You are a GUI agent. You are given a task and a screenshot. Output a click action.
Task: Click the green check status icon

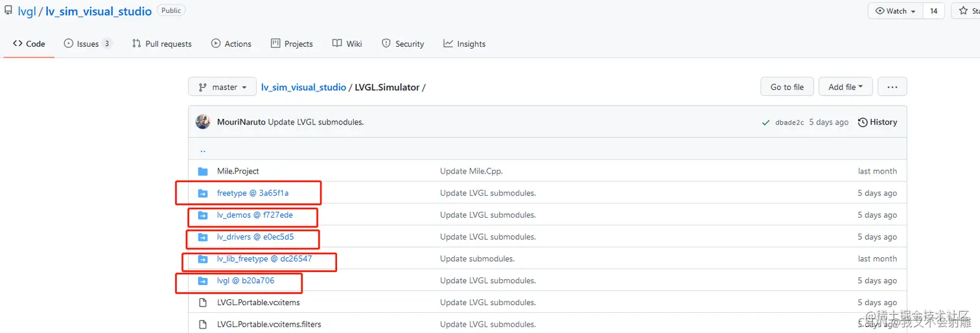point(766,122)
